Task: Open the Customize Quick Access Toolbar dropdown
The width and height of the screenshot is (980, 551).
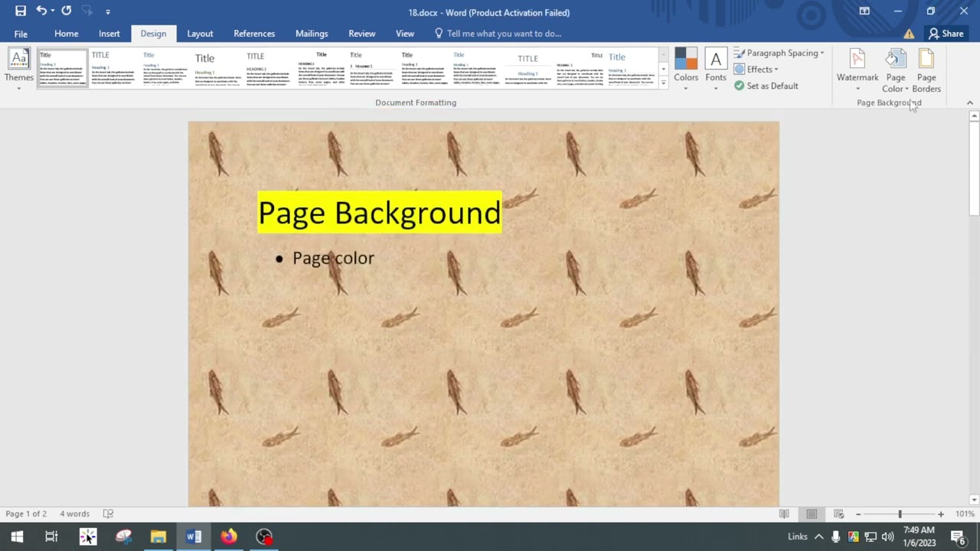Action: [108, 11]
